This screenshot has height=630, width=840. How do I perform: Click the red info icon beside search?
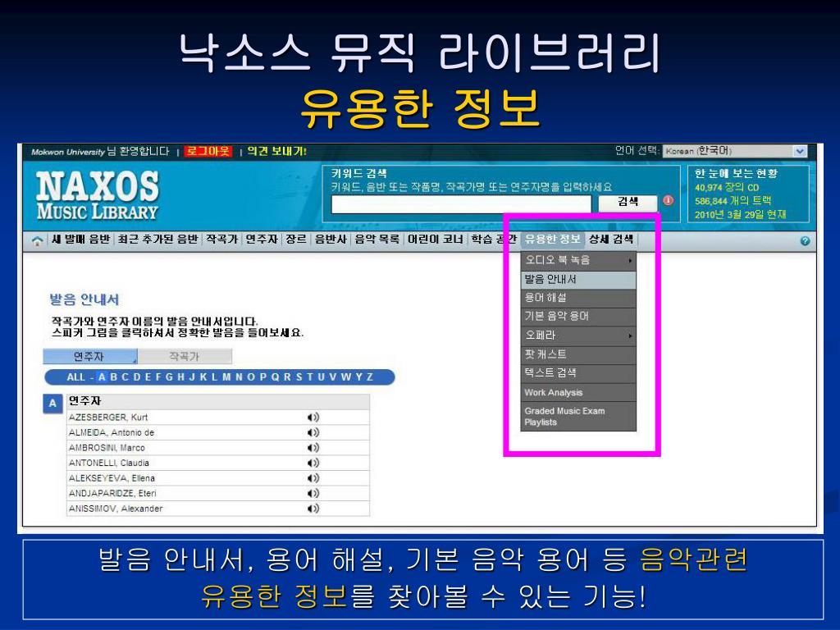pos(668,200)
